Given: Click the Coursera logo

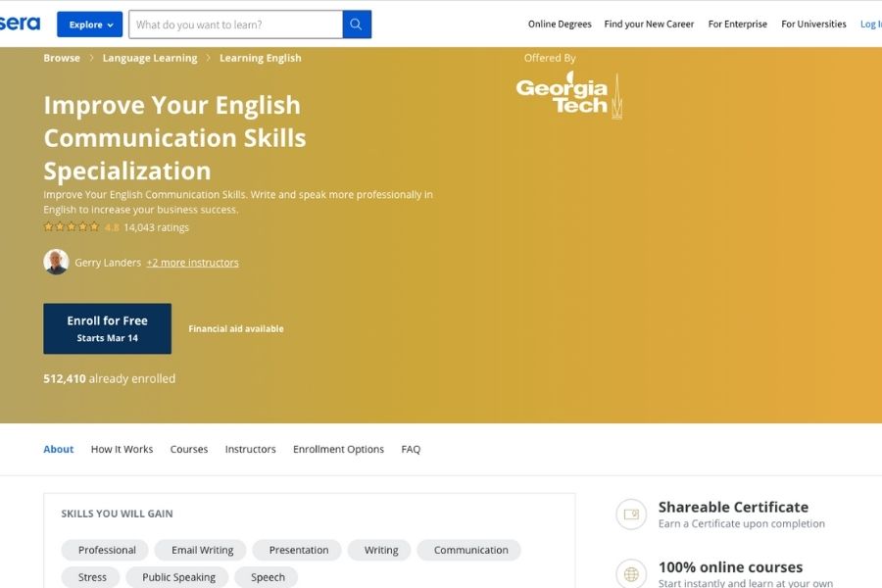Looking at the screenshot, I should click(21, 24).
